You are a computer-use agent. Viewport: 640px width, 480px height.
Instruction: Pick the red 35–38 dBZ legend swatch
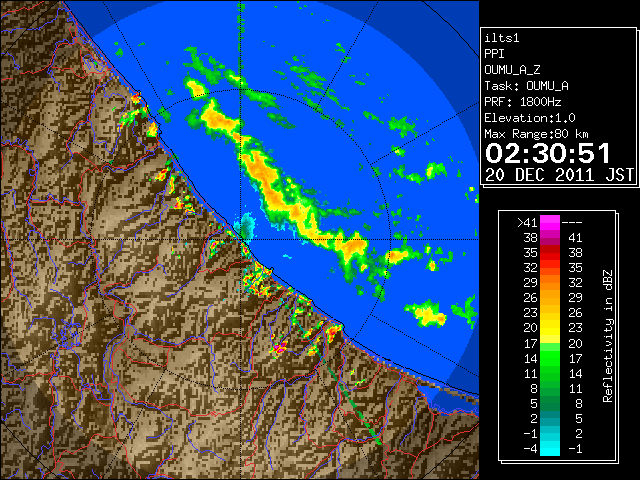tap(550, 253)
